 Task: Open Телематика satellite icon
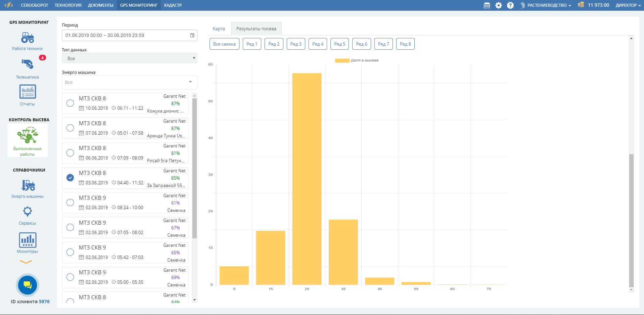[x=28, y=64]
